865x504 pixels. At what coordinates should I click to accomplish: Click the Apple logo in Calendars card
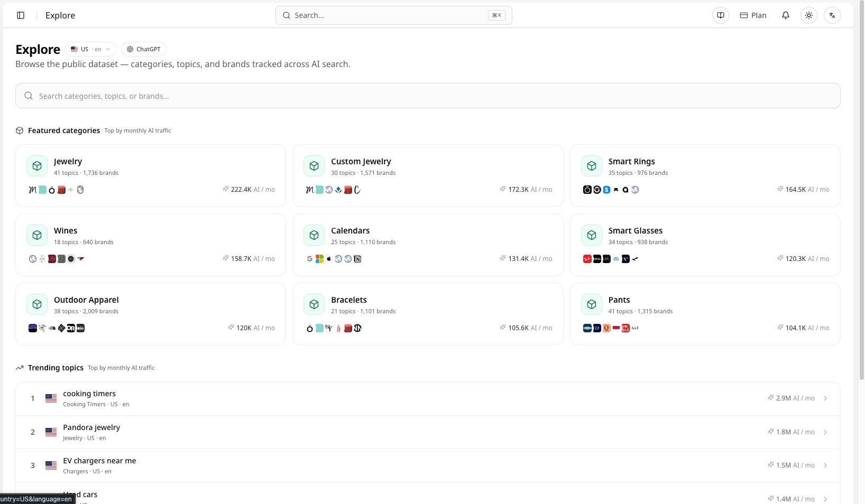tap(329, 259)
